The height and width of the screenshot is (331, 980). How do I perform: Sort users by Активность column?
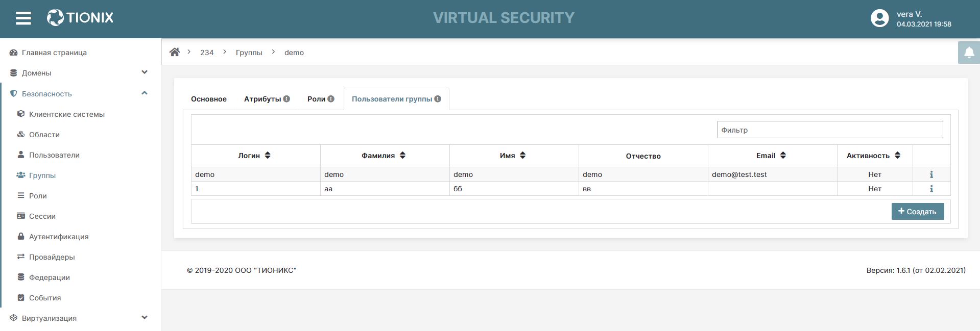click(897, 156)
